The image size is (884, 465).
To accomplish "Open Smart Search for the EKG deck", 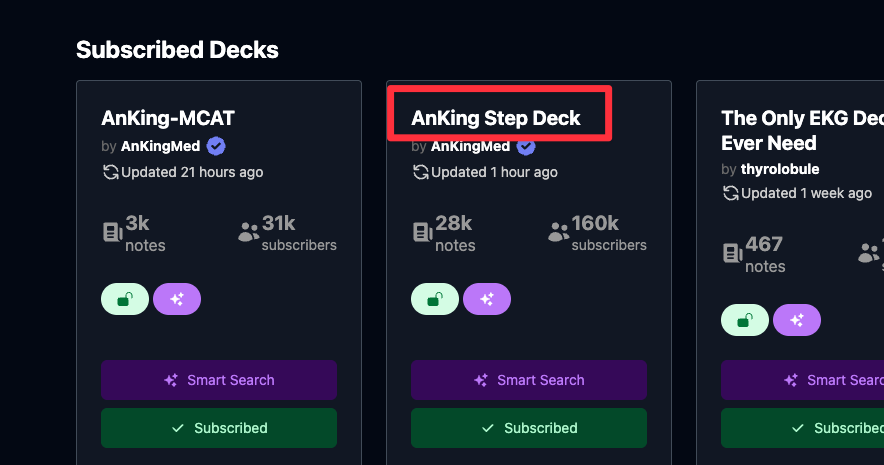I will 802,380.
